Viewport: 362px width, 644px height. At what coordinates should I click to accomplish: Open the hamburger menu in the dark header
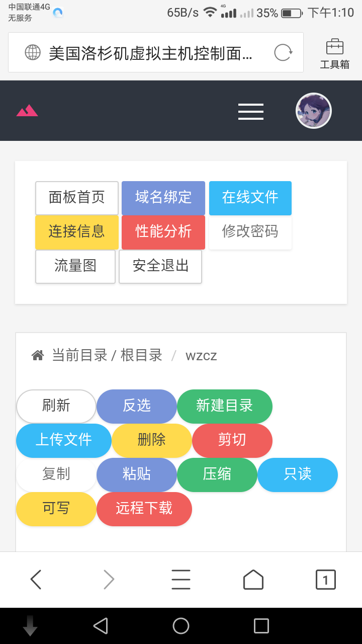point(250,111)
